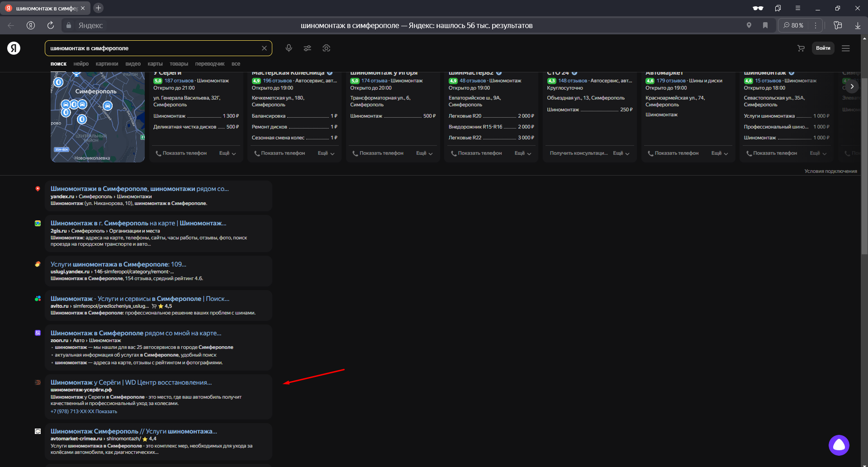Open the shopping cart icon

(x=801, y=48)
